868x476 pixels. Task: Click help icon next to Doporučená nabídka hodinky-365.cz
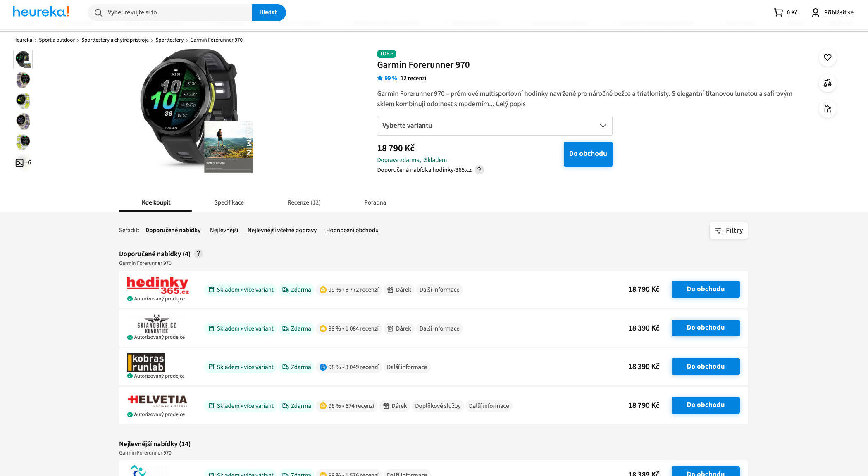pyautogui.click(x=479, y=170)
